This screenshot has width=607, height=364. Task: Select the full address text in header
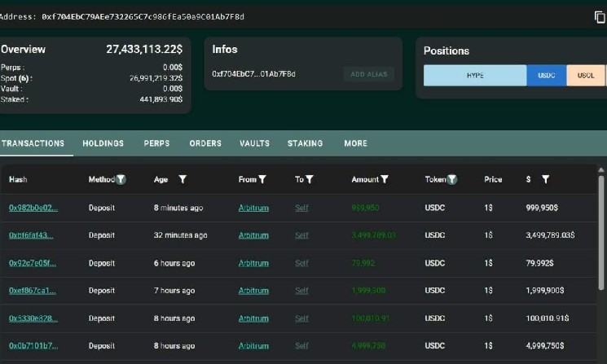click(143, 16)
